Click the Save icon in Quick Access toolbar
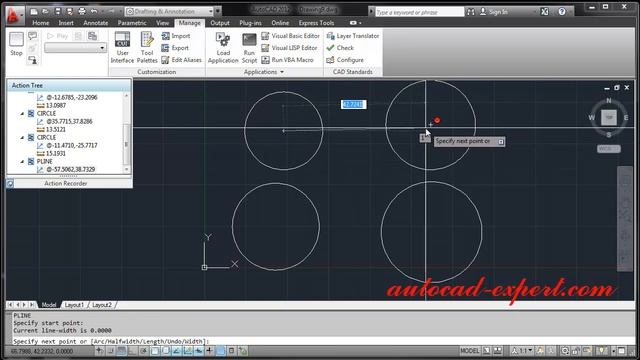Viewport: 640px width, 360px height. click(58, 11)
